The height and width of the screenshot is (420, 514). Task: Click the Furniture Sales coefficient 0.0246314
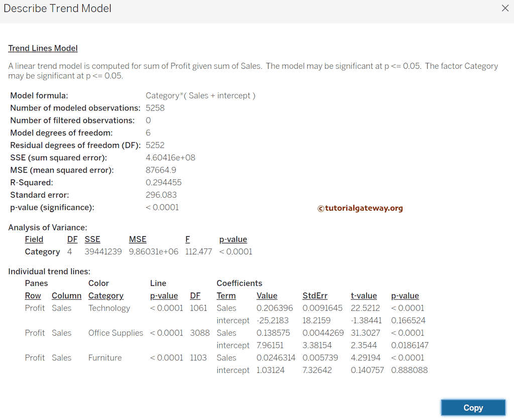276,358
